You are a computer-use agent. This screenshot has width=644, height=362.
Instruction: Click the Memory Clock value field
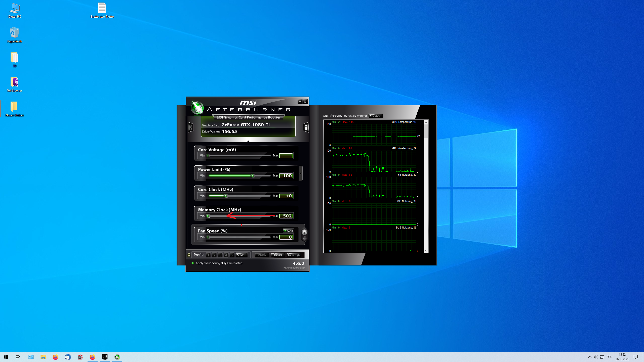286,216
